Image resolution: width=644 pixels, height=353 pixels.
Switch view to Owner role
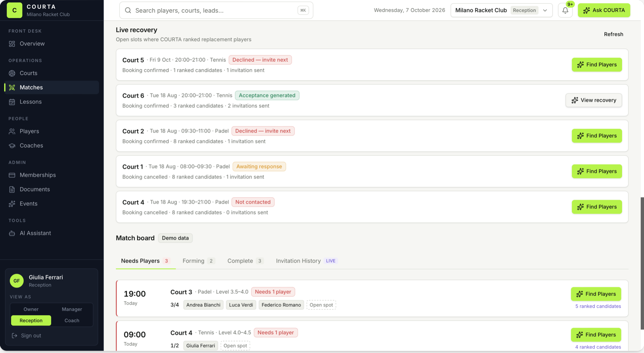coord(31,309)
